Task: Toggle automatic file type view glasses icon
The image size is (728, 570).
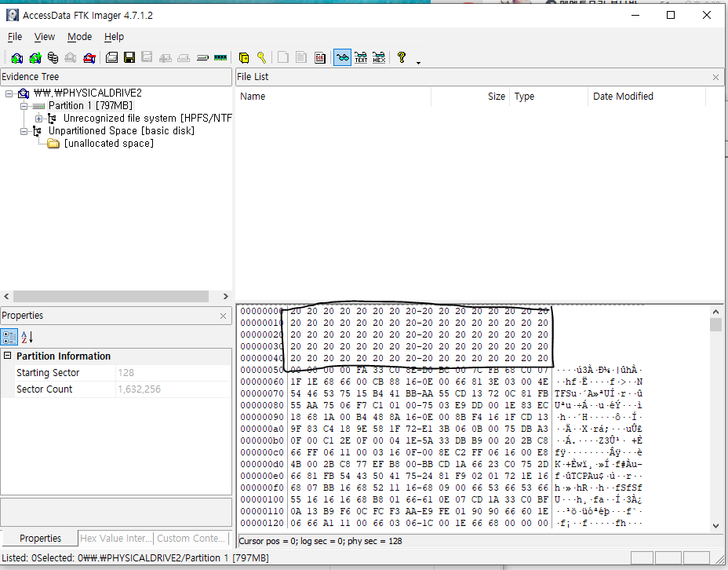Action: (342, 57)
